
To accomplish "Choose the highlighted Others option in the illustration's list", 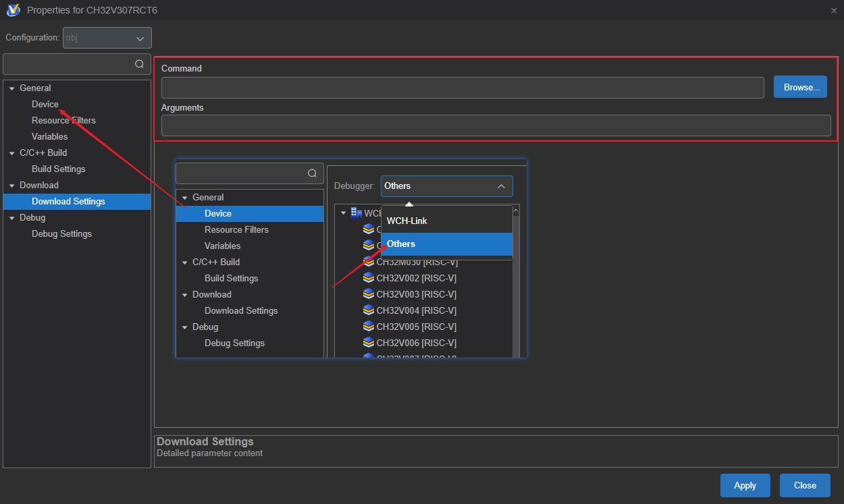I will (x=447, y=244).
